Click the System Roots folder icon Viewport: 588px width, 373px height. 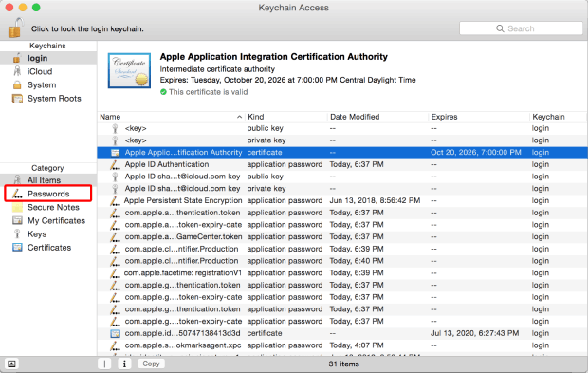(17, 99)
